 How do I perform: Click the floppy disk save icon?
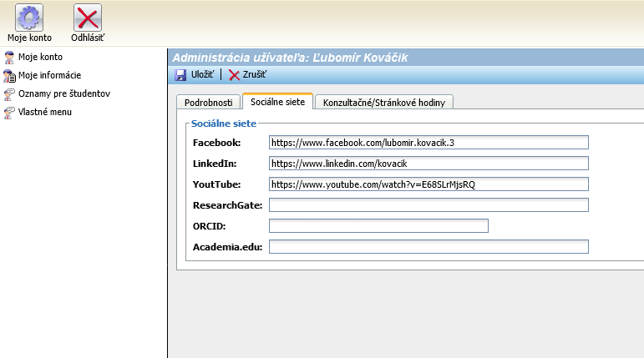180,75
